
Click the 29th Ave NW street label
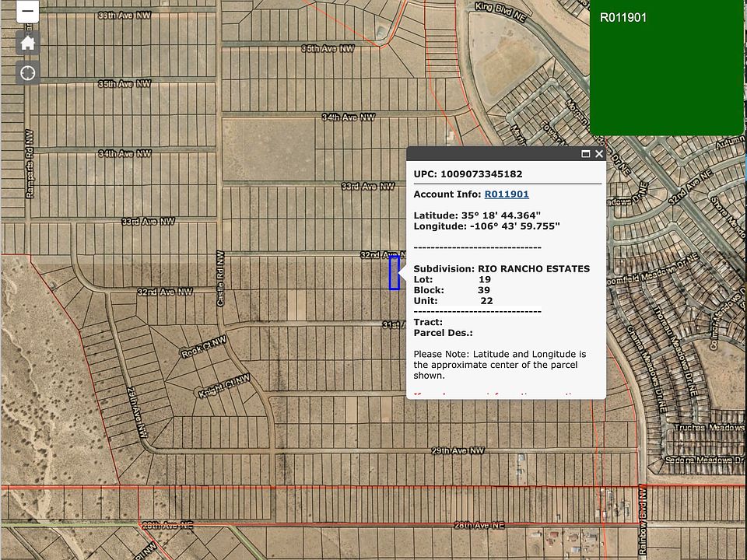(458, 451)
